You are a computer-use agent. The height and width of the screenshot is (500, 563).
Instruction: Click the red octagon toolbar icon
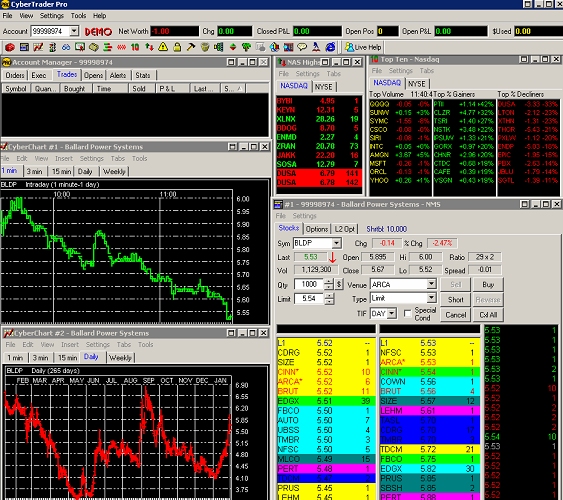pyautogui.click(x=10, y=47)
